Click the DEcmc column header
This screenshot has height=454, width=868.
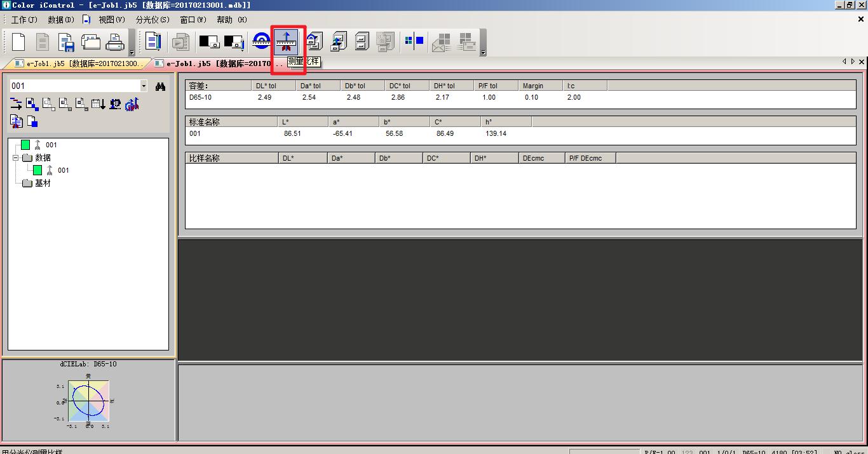pos(541,158)
